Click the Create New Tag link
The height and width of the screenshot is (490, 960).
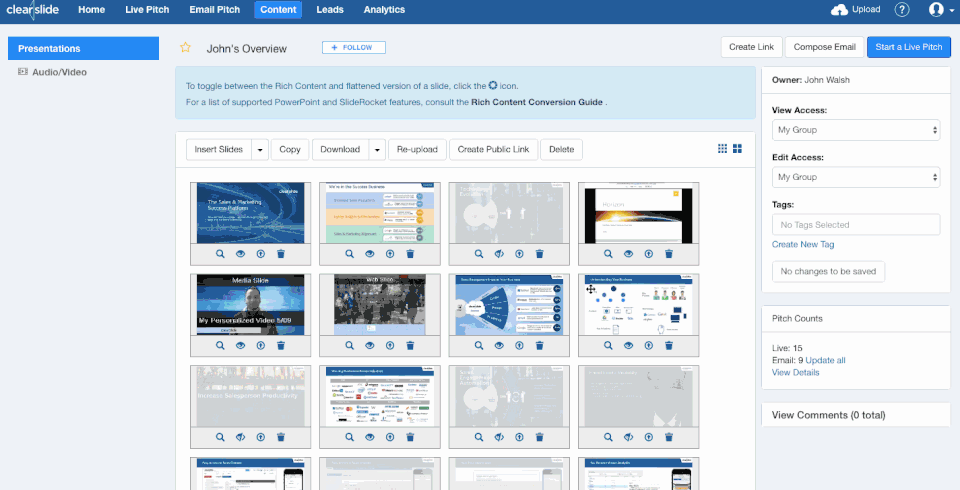coord(803,244)
